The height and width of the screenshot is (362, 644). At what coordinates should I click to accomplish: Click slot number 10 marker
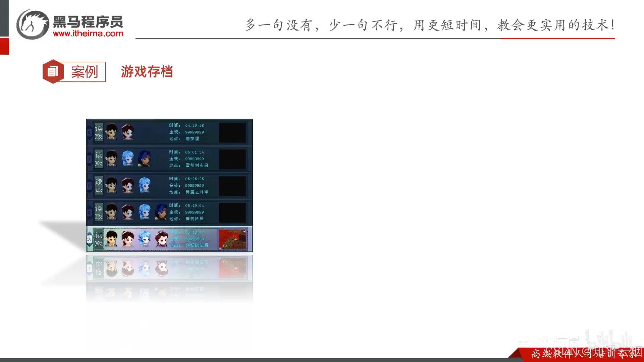[89, 239]
